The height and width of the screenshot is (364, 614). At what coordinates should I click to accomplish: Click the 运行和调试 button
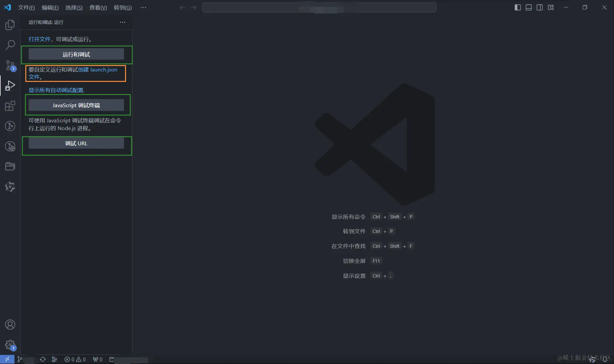point(76,54)
